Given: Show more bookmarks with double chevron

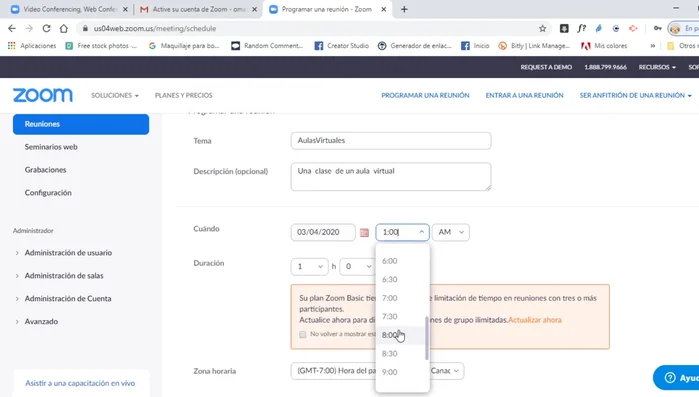Looking at the screenshot, I should [x=653, y=46].
